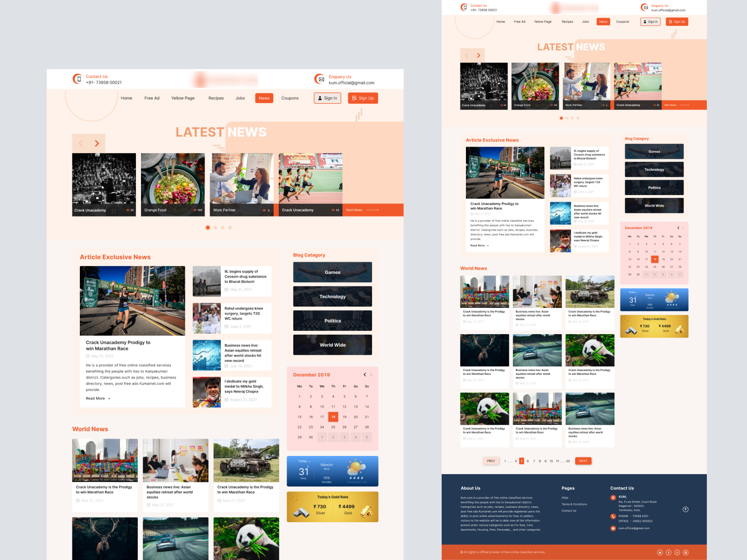747x560 pixels.
Task: Select page 5 in the pagination bar
Action: tap(522, 461)
